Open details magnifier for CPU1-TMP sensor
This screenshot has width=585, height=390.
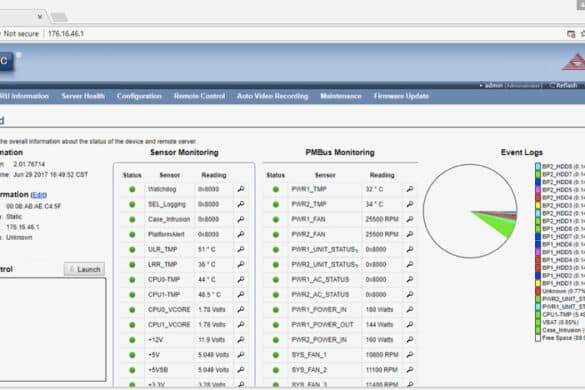(x=241, y=294)
